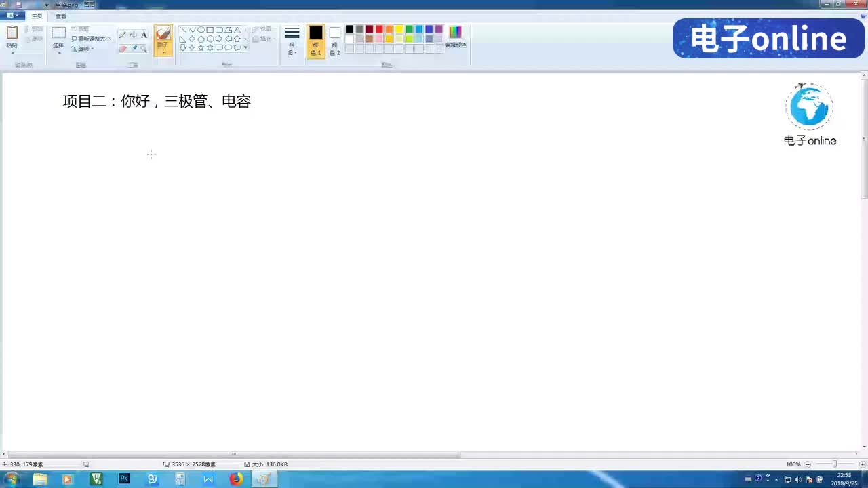
Task: Choose the Right triangle shape
Action: click(x=183, y=39)
